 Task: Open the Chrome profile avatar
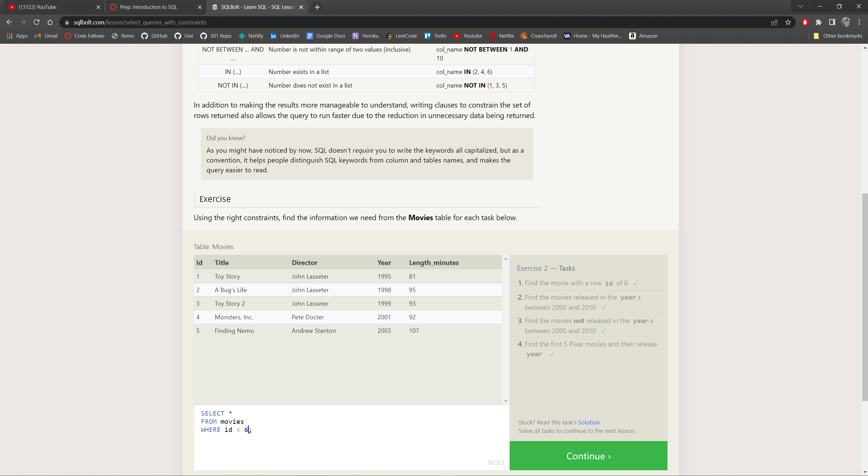pyautogui.click(x=846, y=22)
